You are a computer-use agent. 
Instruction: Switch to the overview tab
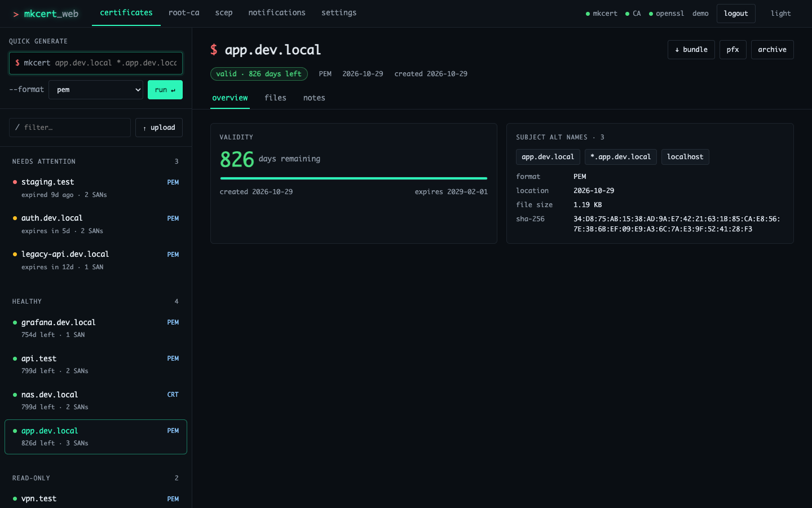pyautogui.click(x=230, y=98)
